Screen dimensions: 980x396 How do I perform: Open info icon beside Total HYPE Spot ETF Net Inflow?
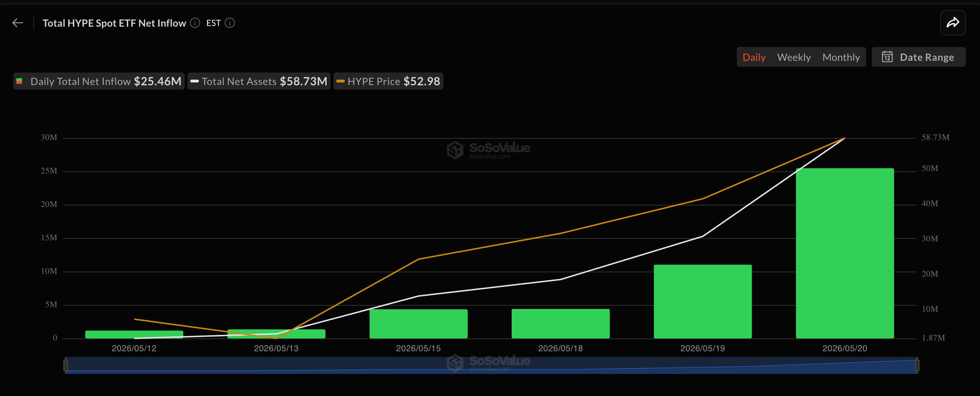[x=195, y=23]
